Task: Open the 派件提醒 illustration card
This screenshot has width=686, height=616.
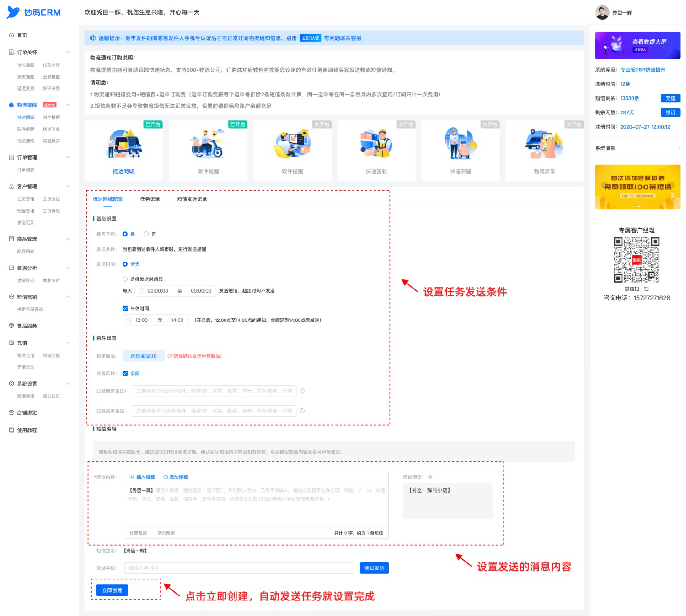Action: (x=208, y=143)
